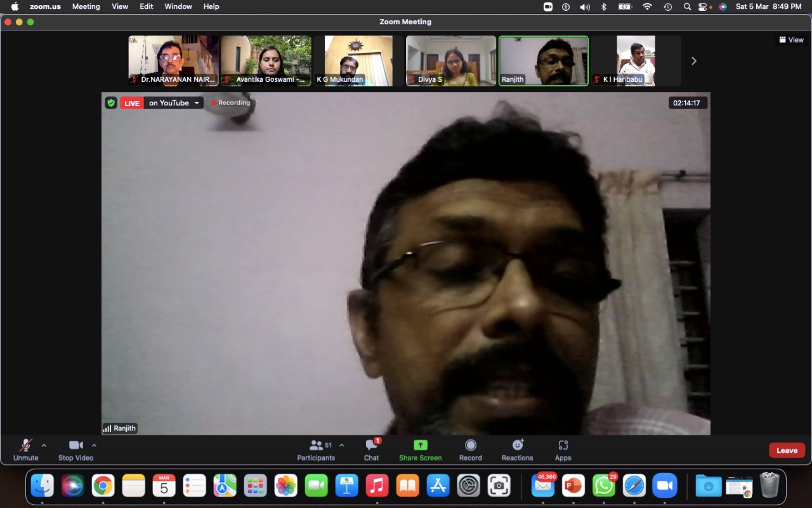
Task: Open Control Center in menu bar
Action: [703, 6]
